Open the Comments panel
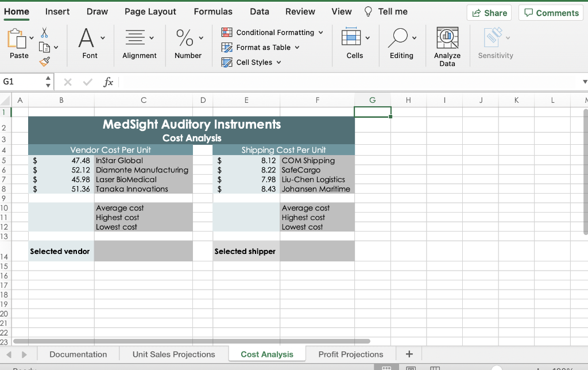The width and height of the screenshot is (588, 370). 551,12
